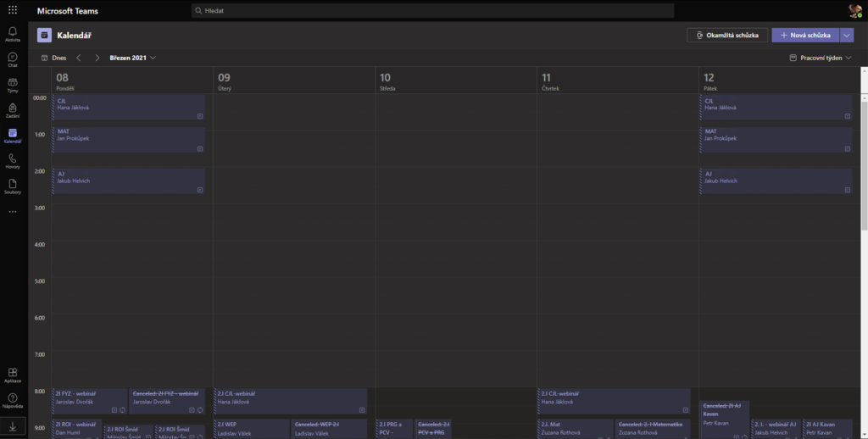The height and width of the screenshot is (439, 868).
Task: Click the app launcher waffle icon
Action: click(x=13, y=10)
